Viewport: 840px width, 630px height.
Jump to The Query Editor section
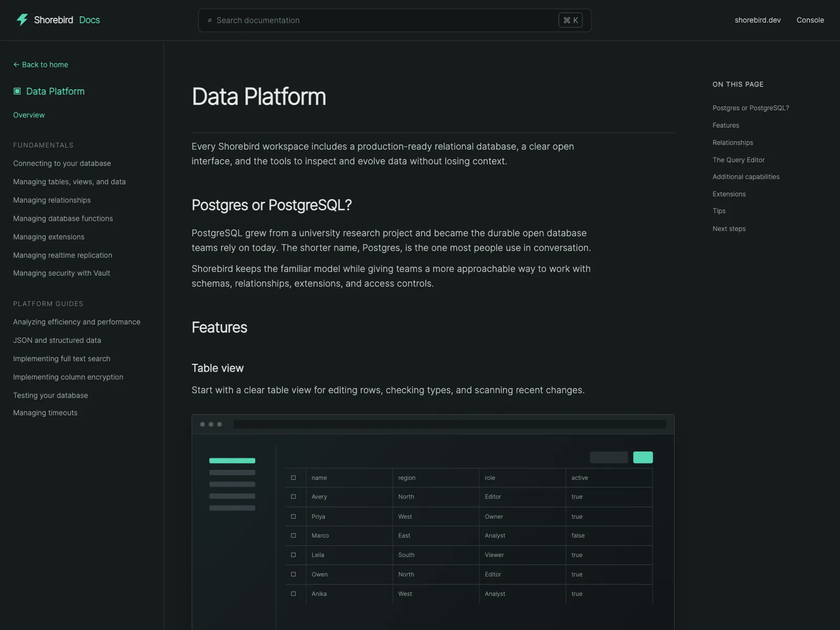point(738,160)
